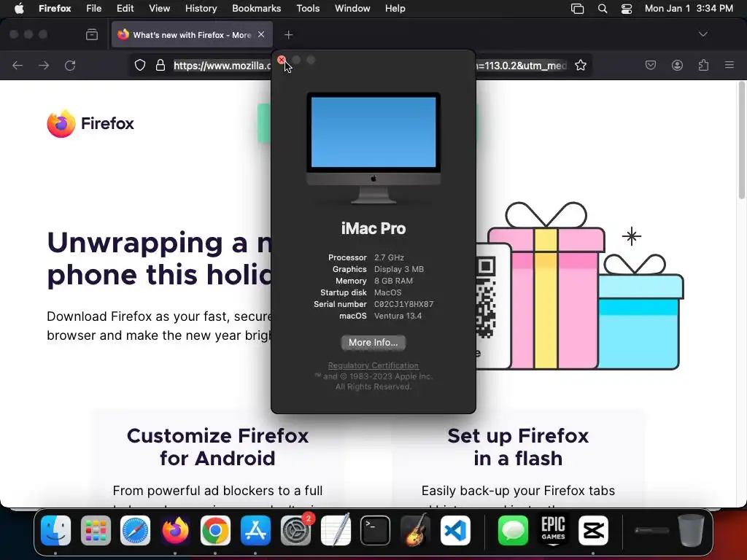The width and height of the screenshot is (747, 560).
Task: Open the View menu
Action: point(159,9)
